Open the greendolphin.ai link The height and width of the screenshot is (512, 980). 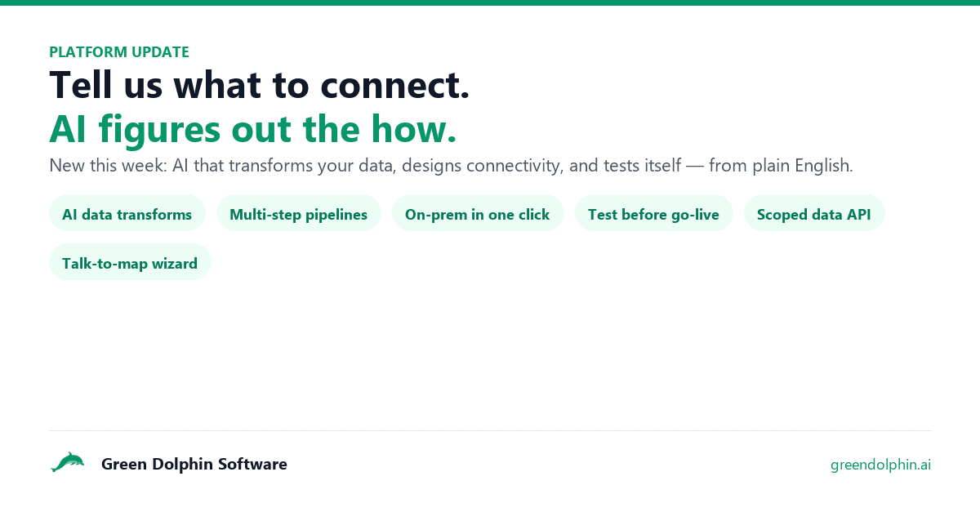click(880, 465)
